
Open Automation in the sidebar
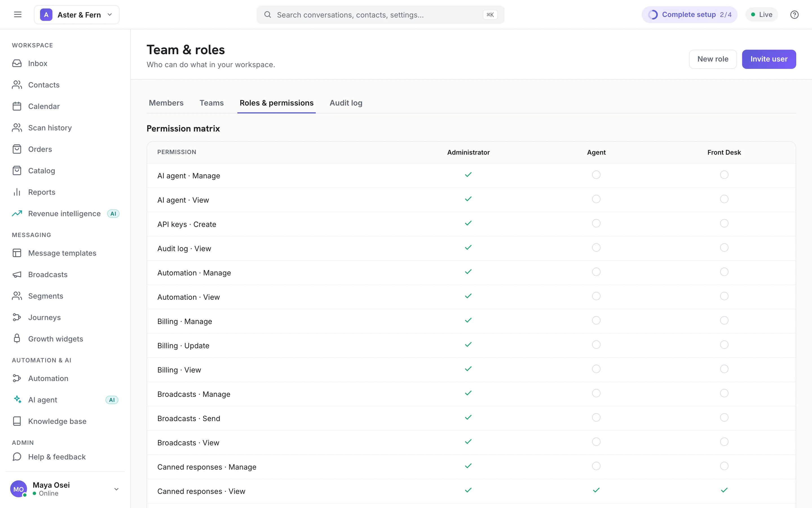click(x=65, y=378)
